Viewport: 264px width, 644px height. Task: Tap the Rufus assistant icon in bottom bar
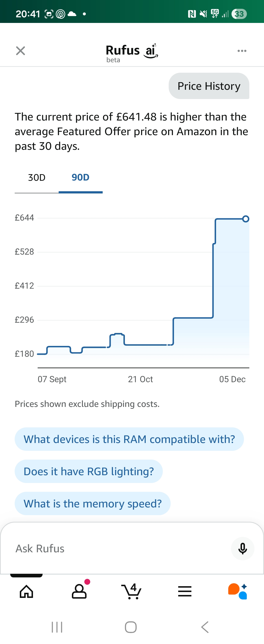[237, 592]
